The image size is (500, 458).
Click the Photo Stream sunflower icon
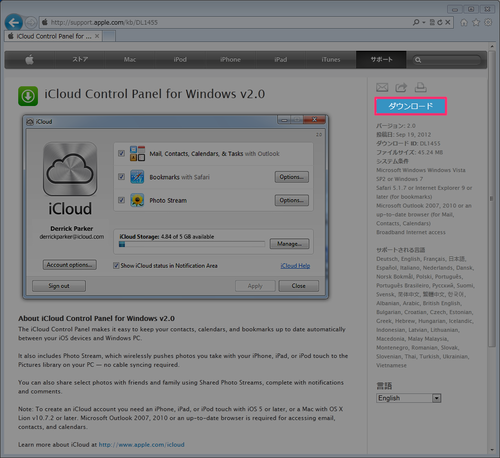(137, 200)
